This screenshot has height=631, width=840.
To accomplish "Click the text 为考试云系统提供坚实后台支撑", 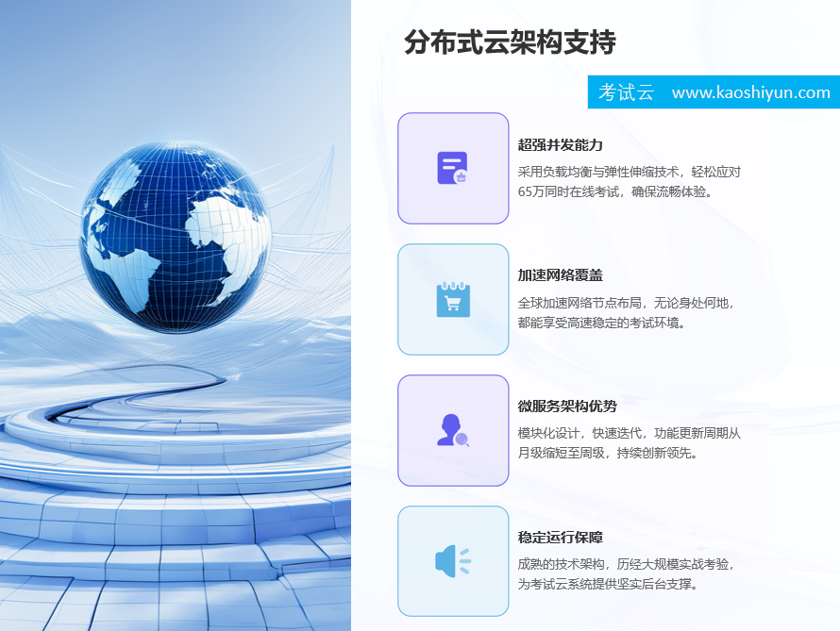I will (605, 584).
